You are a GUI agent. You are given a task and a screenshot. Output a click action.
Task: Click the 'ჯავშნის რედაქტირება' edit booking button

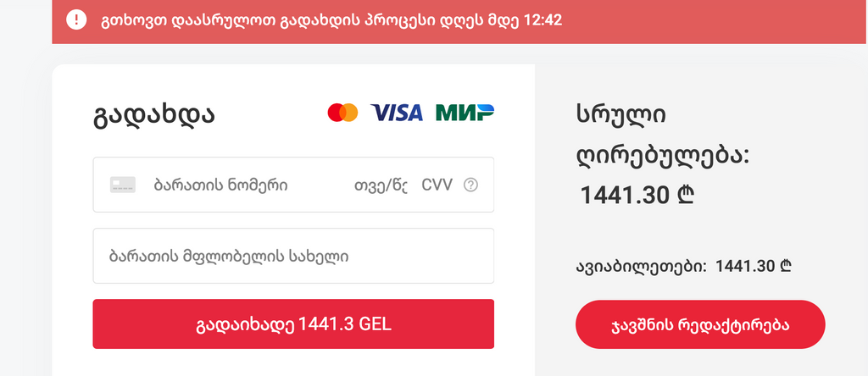[x=700, y=324]
